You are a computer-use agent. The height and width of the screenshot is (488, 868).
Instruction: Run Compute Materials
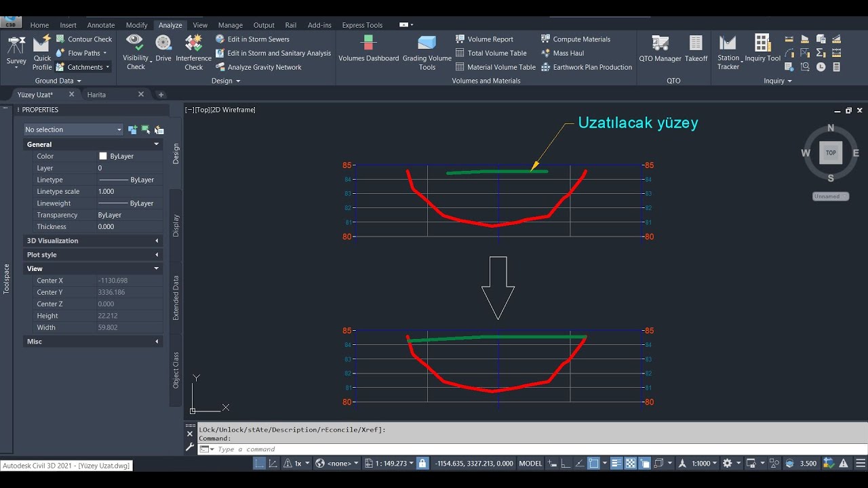pyautogui.click(x=576, y=39)
